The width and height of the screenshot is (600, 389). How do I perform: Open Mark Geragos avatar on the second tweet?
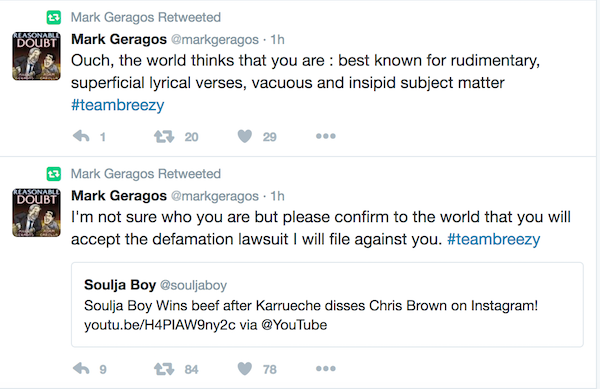tap(36, 212)
